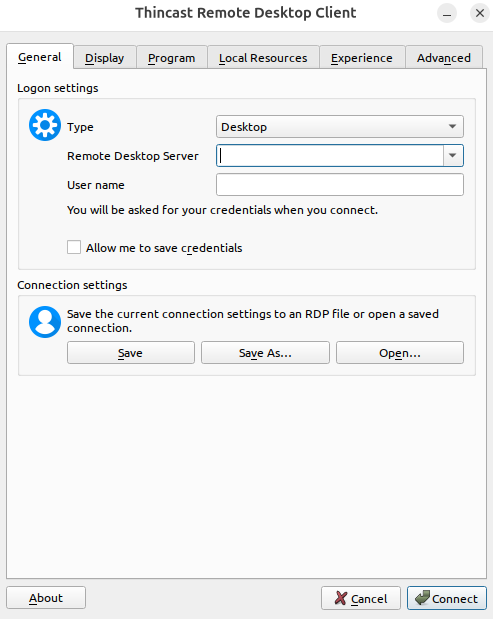This screenshot has width=493, height=619.
Task: Close the Thincast window with the X button
Action: [480, 13]
